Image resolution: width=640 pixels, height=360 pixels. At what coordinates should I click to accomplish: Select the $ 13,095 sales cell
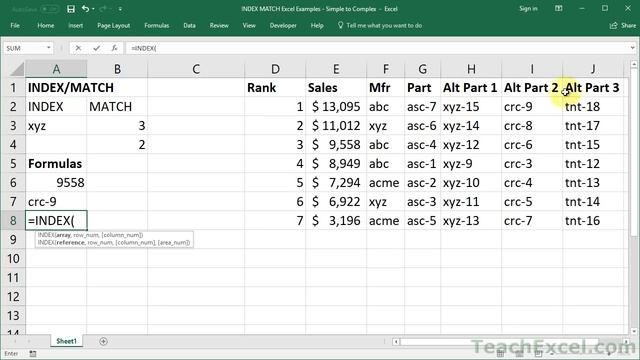click(x=336, y=107)
